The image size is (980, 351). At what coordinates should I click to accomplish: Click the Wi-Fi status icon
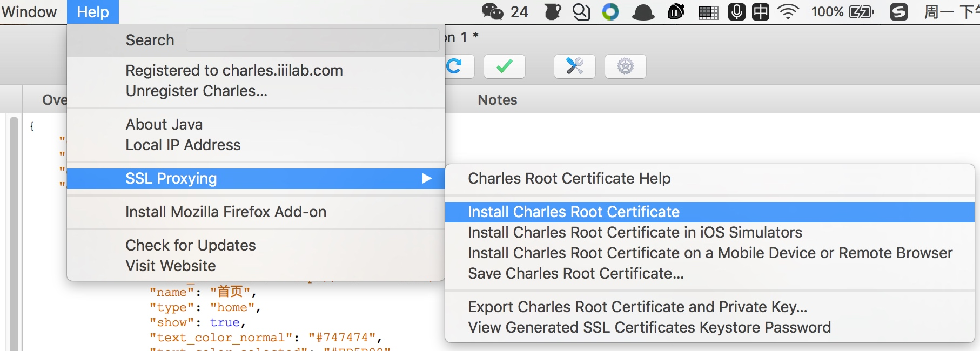(788, 12)
